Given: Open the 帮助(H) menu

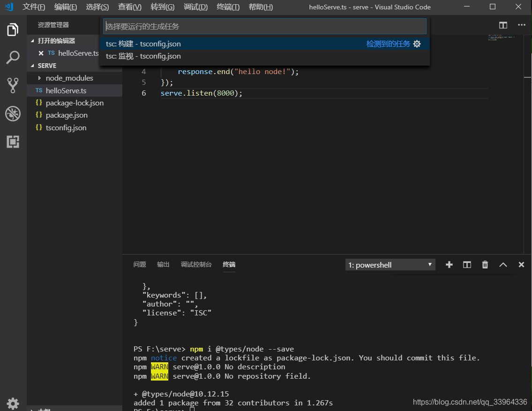Looking at the screenshot, I should coord(261,7).
